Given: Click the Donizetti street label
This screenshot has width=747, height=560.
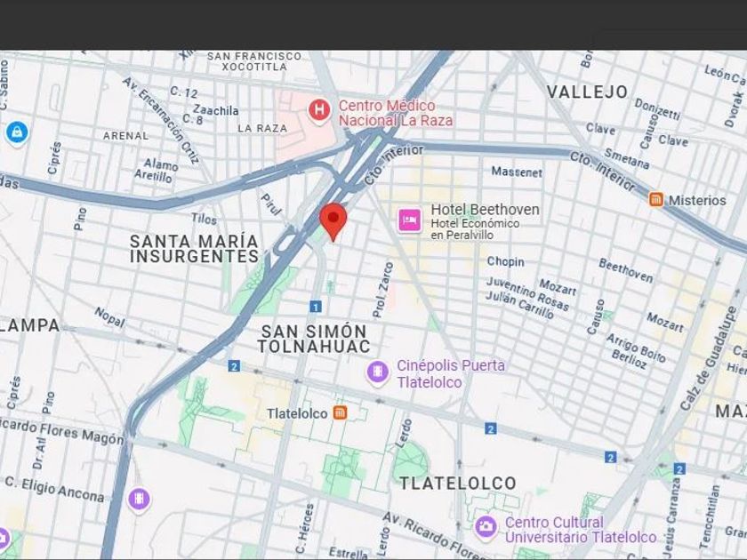Looking at the screenshot, I should pyautogui.click(x=657, y=109).
